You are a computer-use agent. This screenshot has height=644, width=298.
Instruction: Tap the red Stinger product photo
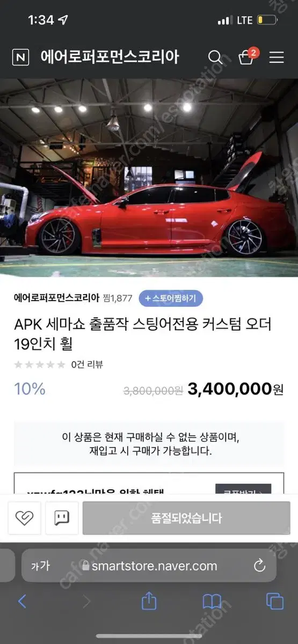[149, 178]
